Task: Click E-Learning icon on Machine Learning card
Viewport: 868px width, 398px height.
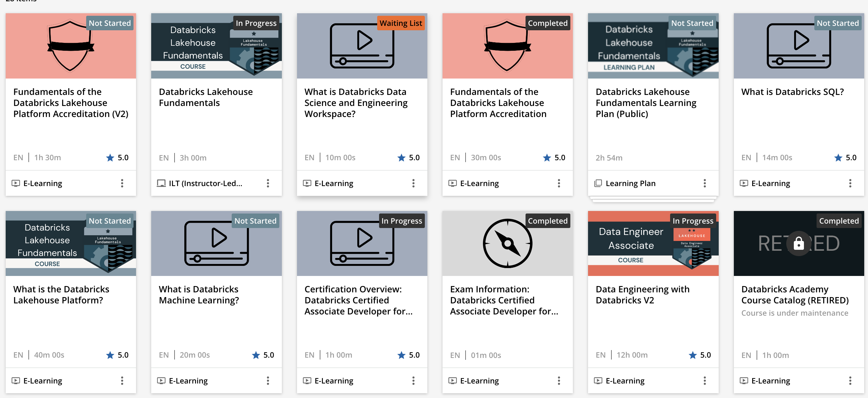Action: coord(161,380)
